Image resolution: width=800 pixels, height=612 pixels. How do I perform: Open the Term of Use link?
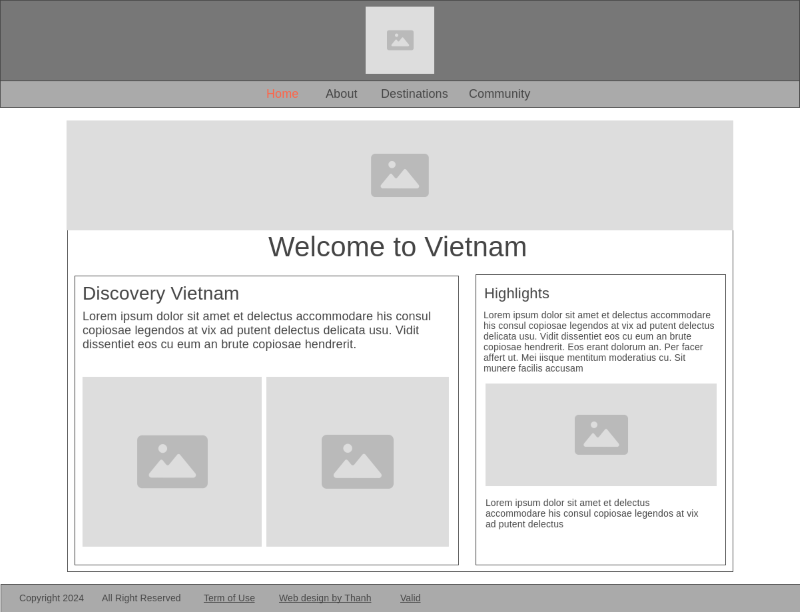(229, 597)
